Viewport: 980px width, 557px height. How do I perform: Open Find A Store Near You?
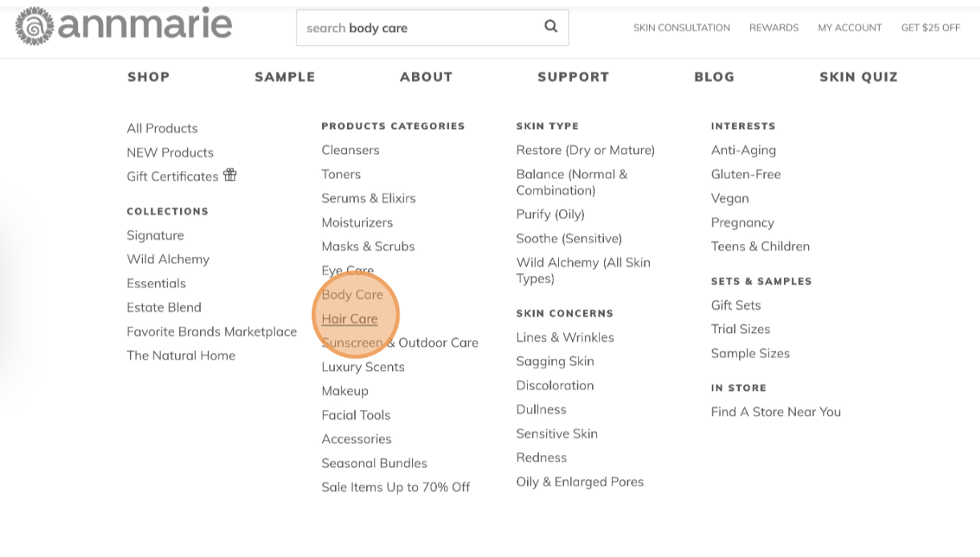tap(776, 412)
